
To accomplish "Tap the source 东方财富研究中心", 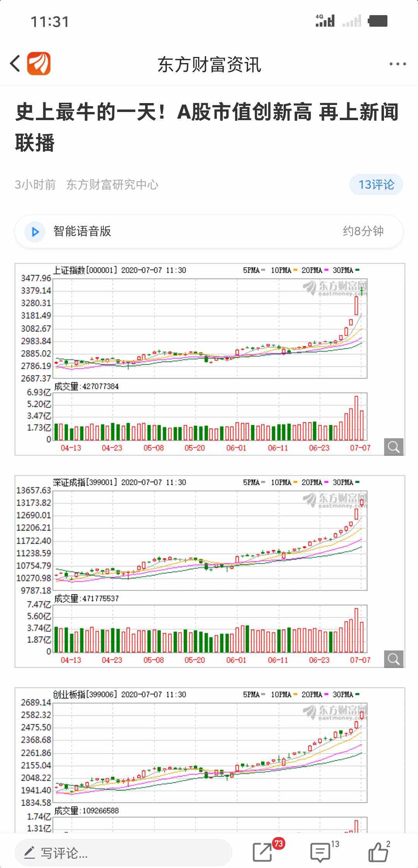I will click(x=112, y=184).
